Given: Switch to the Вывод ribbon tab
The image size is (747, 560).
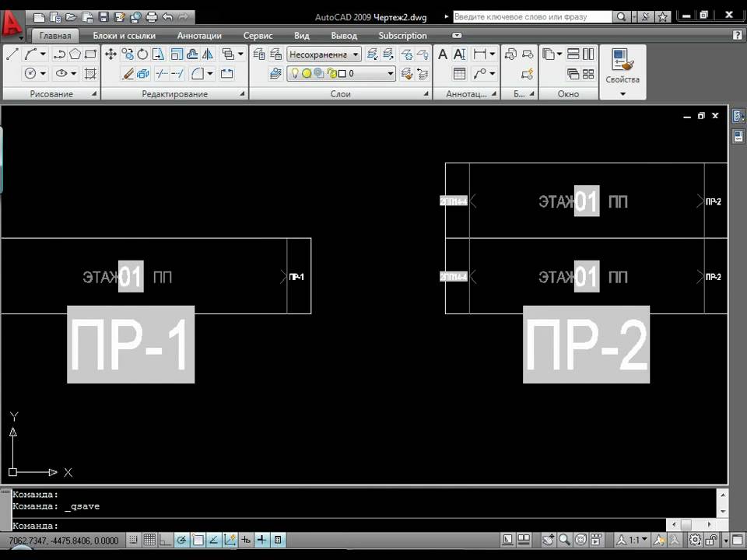Looking at the screenshot, I should [344, 36].
